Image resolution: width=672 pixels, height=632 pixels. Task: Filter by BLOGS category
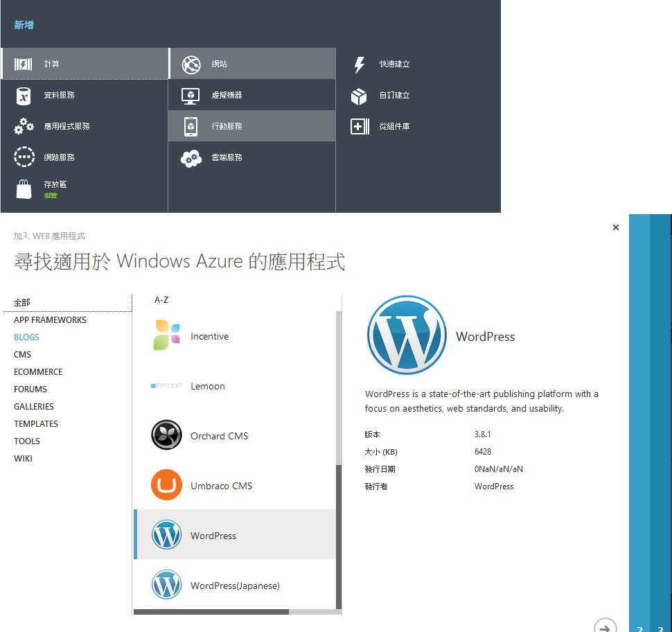[x=26, y=337]
